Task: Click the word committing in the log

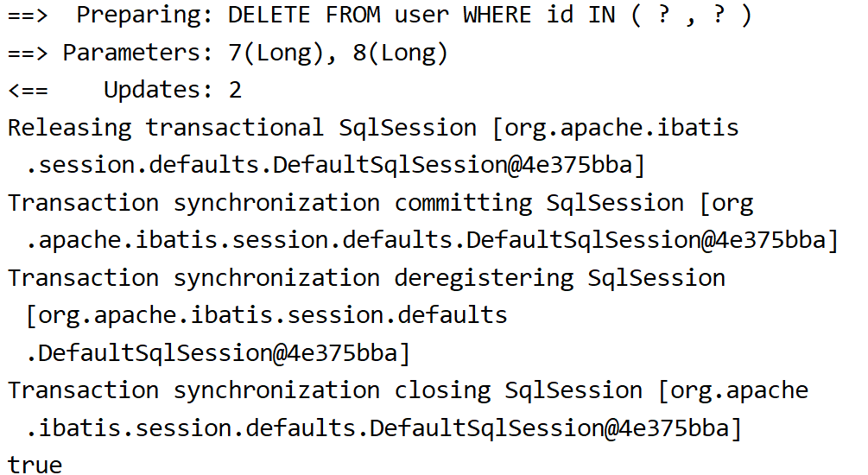Action: pos(463,203)
